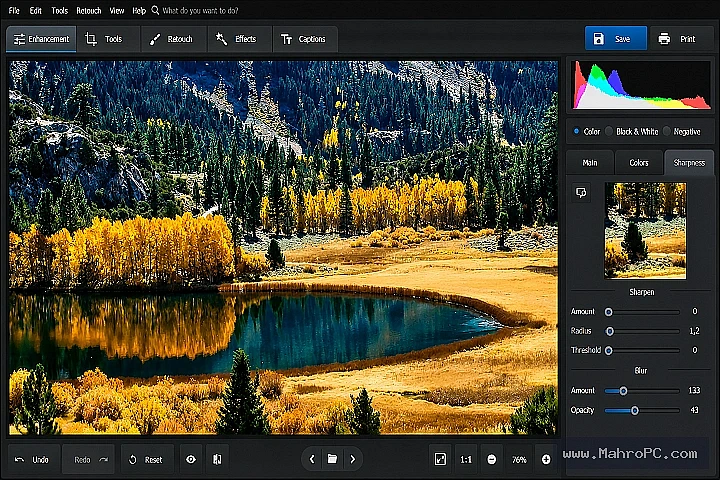720x480 pixels.
Task: Click the before/after compare icon
Action: tap(217, 459)
